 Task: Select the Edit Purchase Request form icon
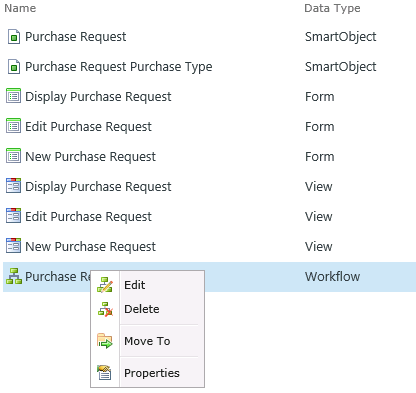tap(13, 126)
